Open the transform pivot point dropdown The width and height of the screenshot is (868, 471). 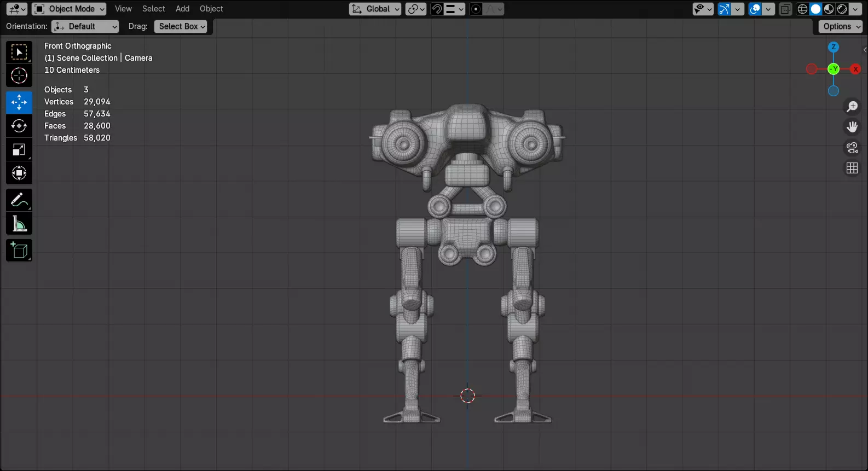click(x=416, y=9)
